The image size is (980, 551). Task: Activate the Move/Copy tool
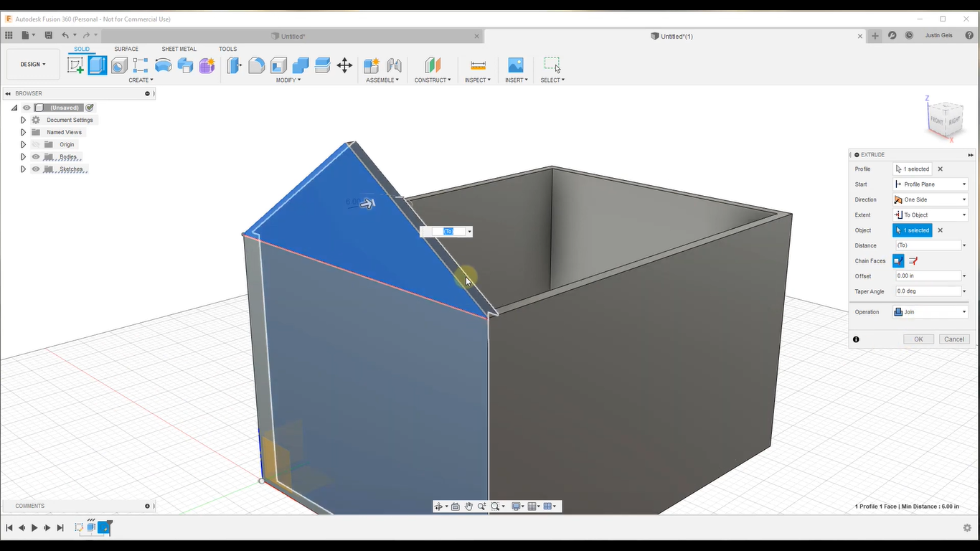click(344, 65)
